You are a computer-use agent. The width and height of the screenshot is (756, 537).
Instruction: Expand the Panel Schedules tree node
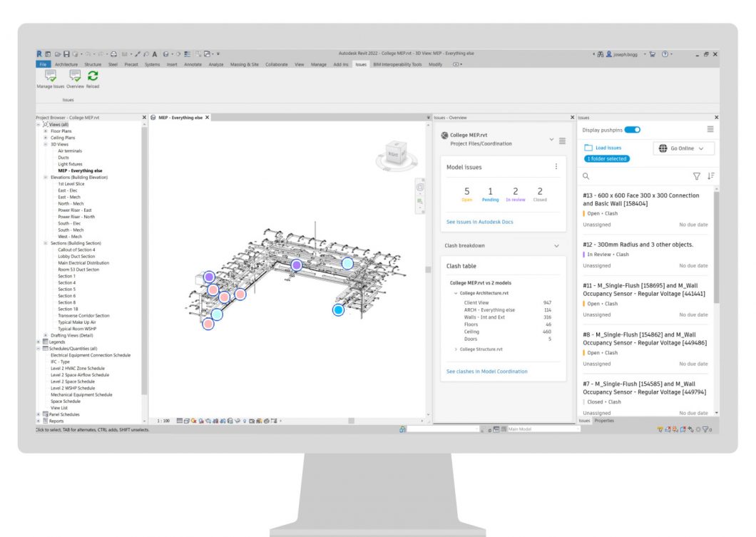39,414
